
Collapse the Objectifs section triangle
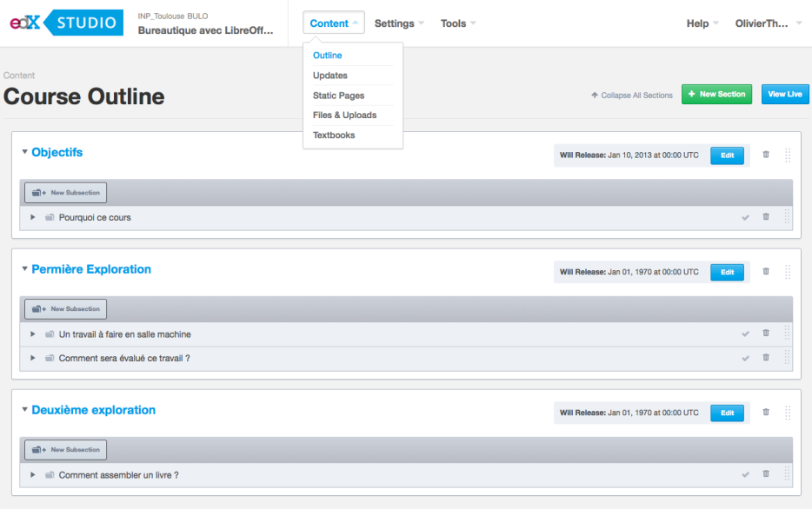(x=24, y=152)
